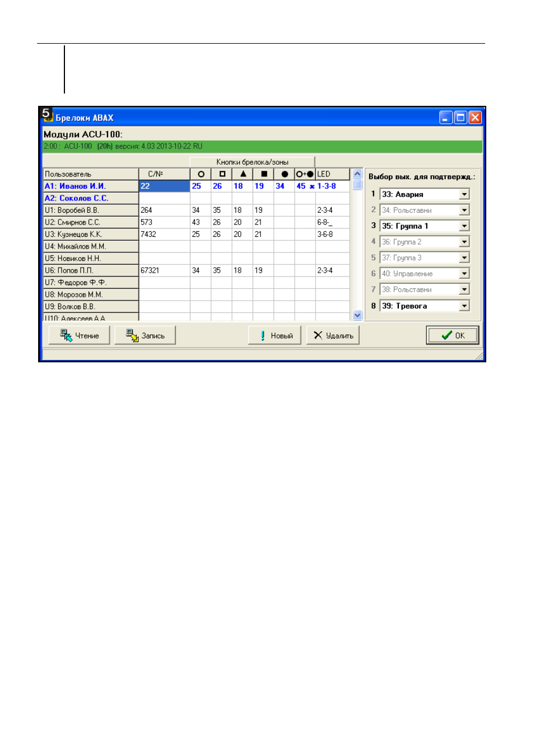Click the empty circle button column header
Viewport: 535px width, 756px height.
coord(201,174)
